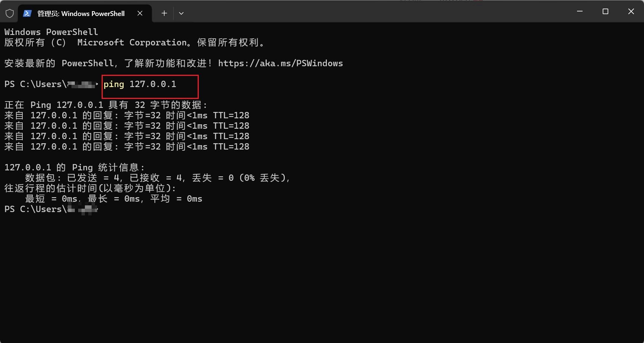Screen dimensions: 644x343
Task: Open the https://aka.ms/PSWindows link
Action: [280, 63]
